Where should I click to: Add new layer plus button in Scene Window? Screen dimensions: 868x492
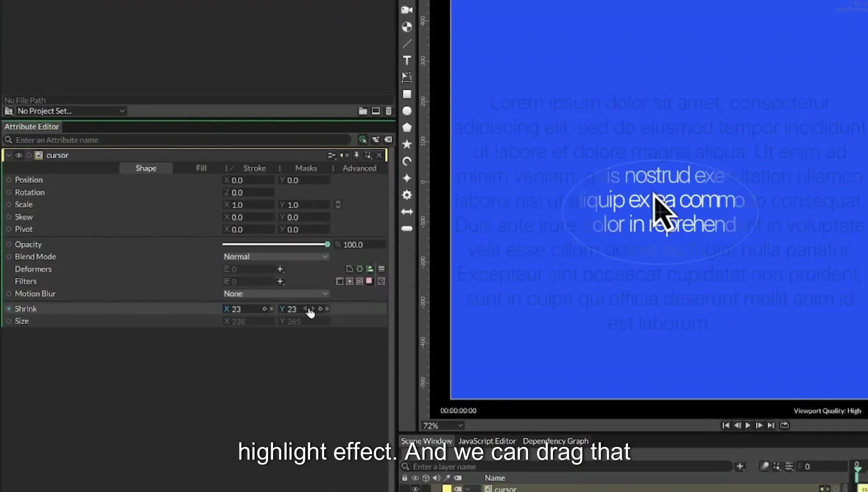click(740, 466)
